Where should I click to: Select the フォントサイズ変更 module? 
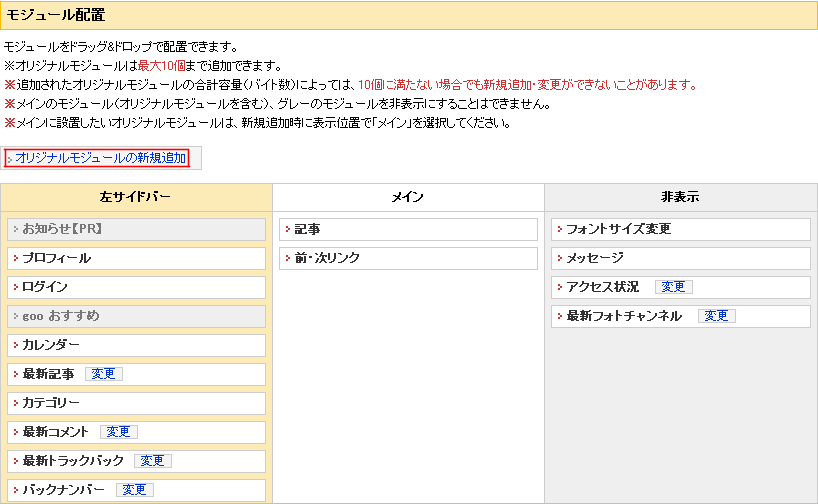(681, 230)
